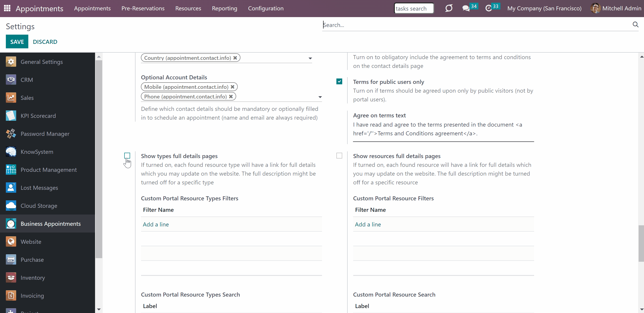Click sidebar scroll down arrow
Viewport: 644px width, 313px height.
pyautogui.click(x=99, y=309)
